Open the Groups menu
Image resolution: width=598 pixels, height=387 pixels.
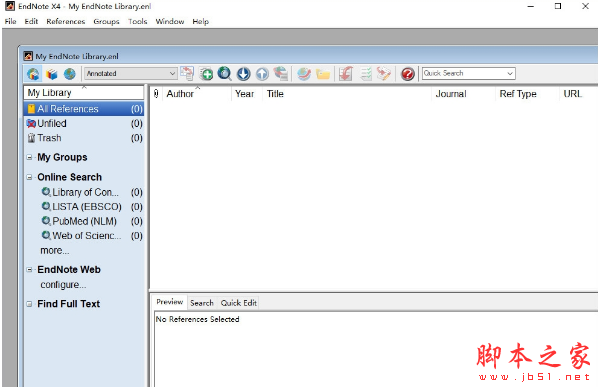pyautogui.click(x=106, y=21)
